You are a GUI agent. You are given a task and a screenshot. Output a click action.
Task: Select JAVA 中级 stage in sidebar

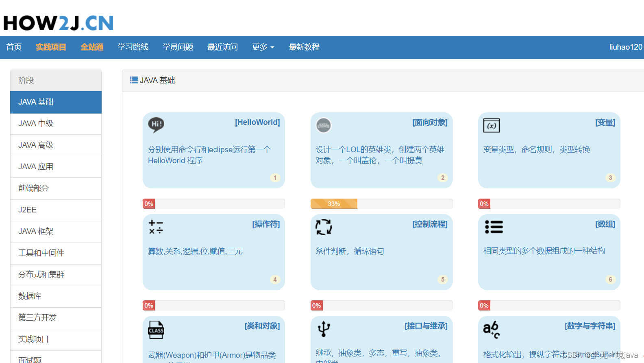tap(56, 124)
